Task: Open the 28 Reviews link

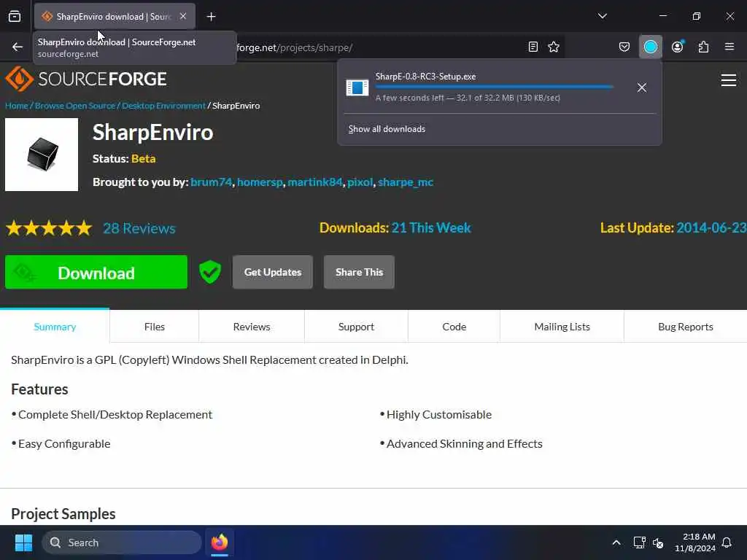Action: (139, 228)
